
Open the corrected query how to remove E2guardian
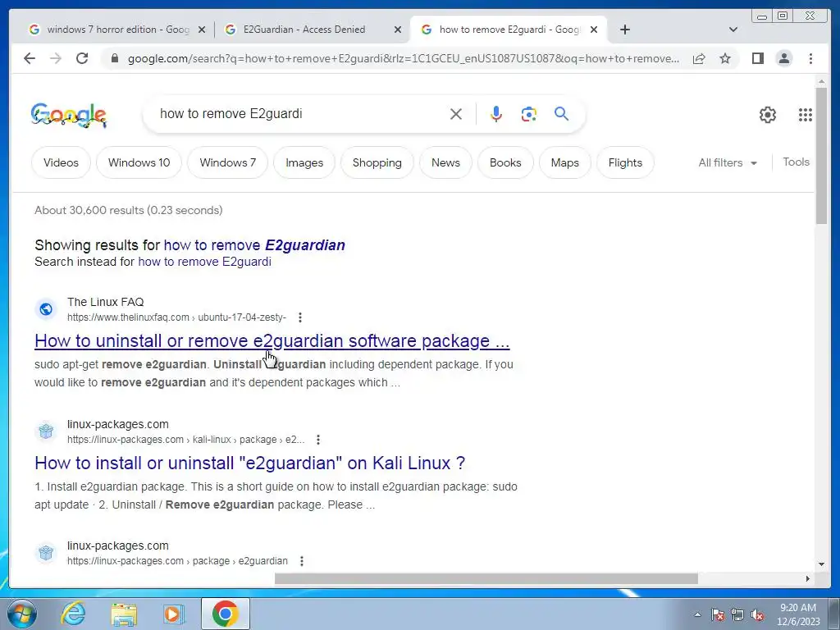point(254,244)
